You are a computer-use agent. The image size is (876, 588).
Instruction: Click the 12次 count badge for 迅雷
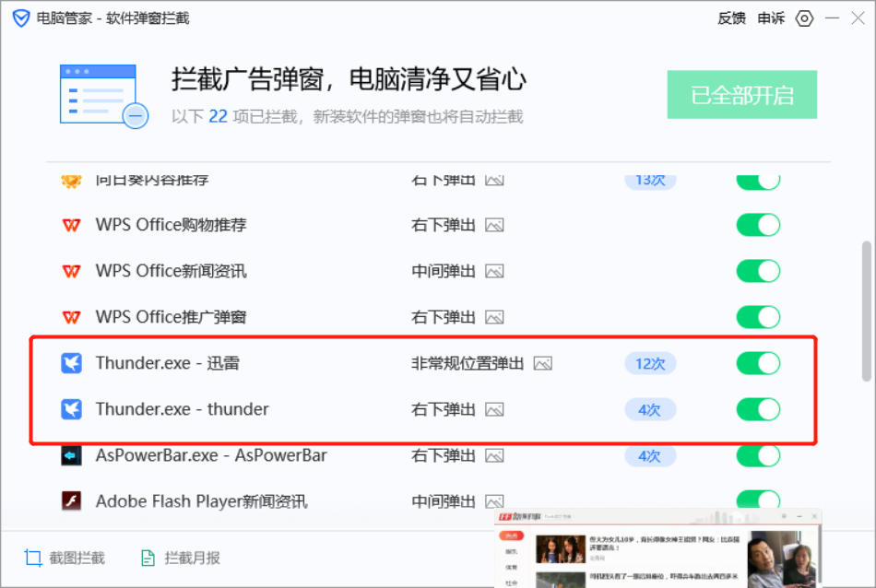650,363
